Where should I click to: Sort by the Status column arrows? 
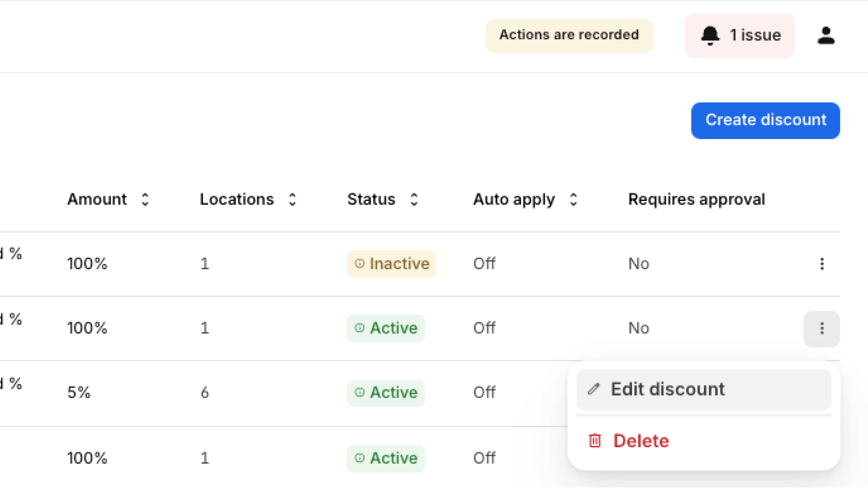click(x=414, y=200)
